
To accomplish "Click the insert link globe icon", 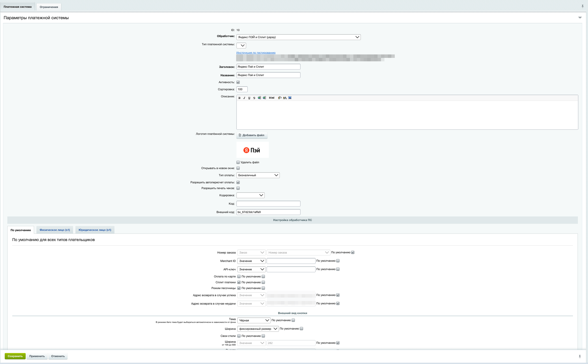I will coord(259,98).
